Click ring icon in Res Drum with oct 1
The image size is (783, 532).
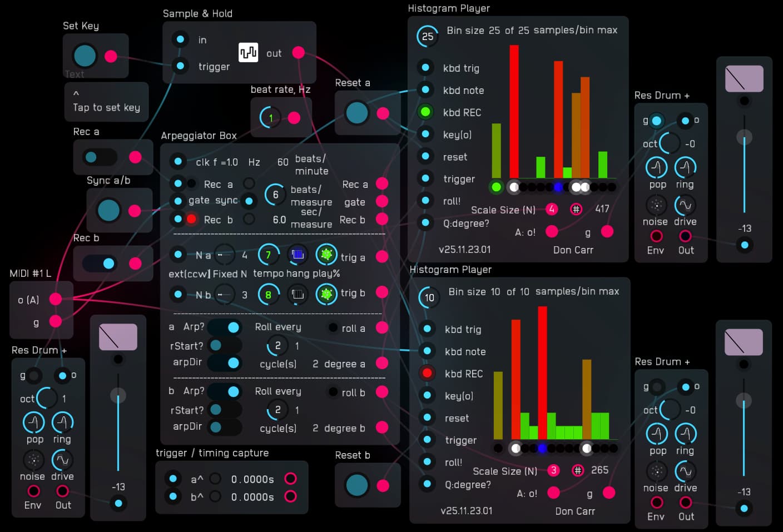62,422
